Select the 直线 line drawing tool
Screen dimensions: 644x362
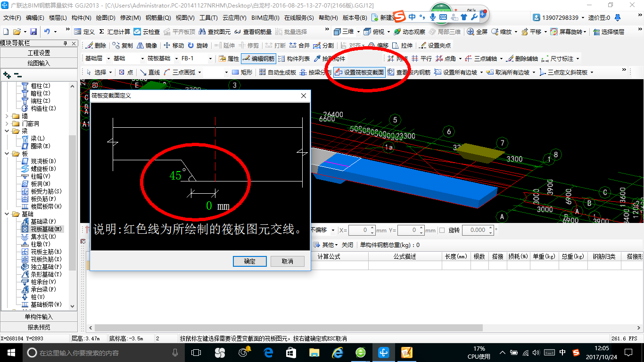click(150, 72)
